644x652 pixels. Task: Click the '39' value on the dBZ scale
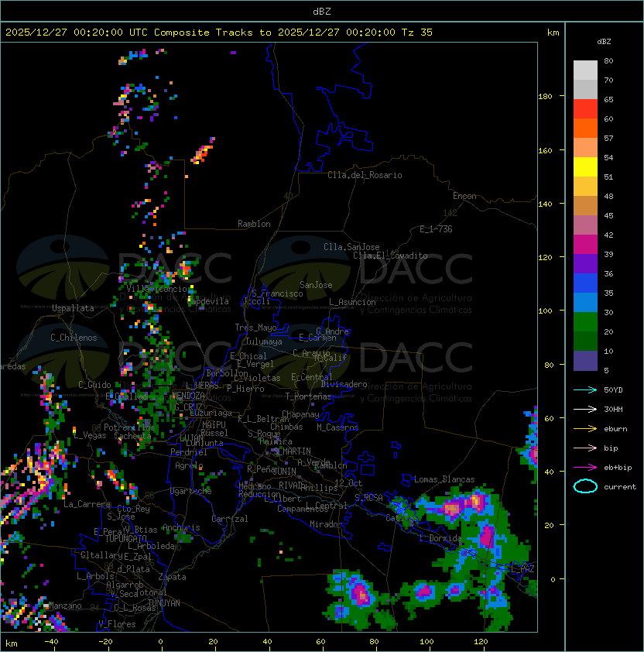[x=608, y=254]
